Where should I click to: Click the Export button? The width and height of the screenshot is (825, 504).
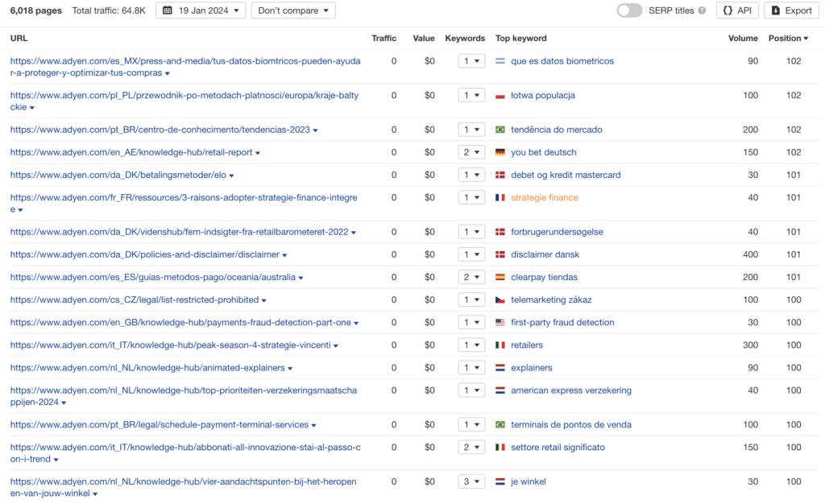pos(791,10)
